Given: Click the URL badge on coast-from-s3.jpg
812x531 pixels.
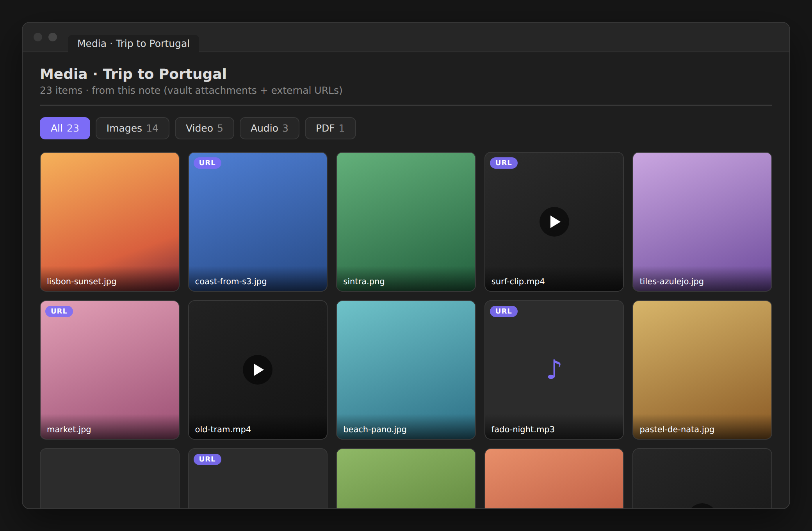Looking at the screenshot, I should (207, 163).
